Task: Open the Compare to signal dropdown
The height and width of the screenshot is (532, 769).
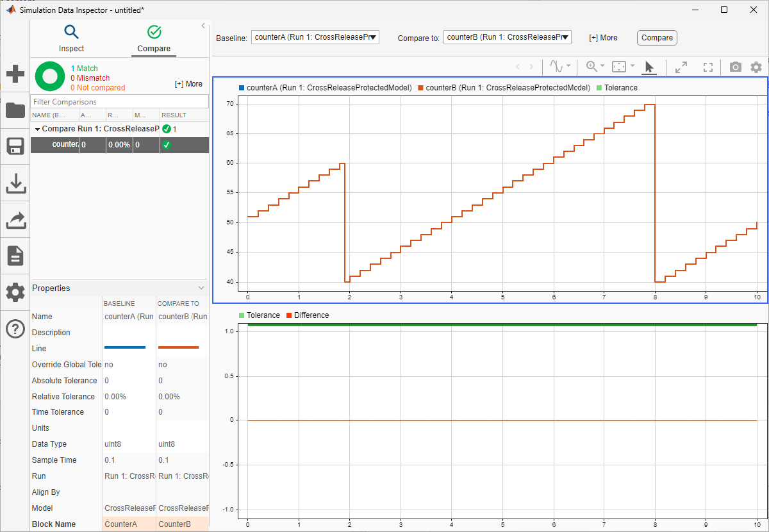Action: 507,37
